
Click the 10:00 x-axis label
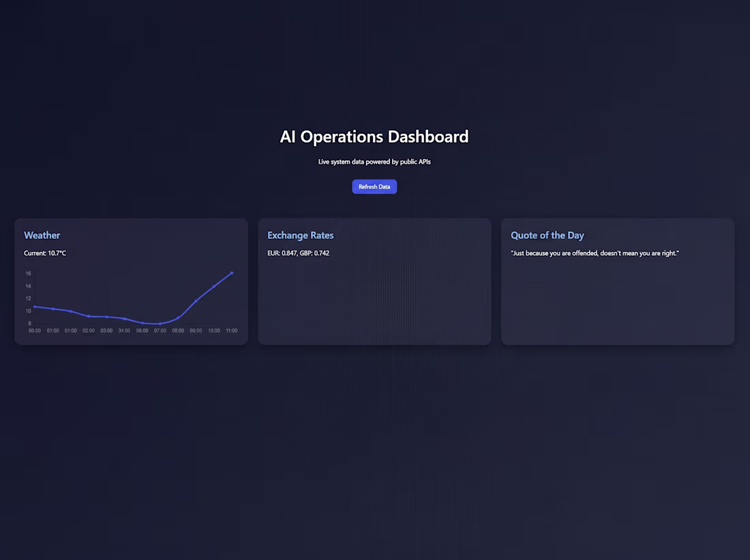coord(214,331)
